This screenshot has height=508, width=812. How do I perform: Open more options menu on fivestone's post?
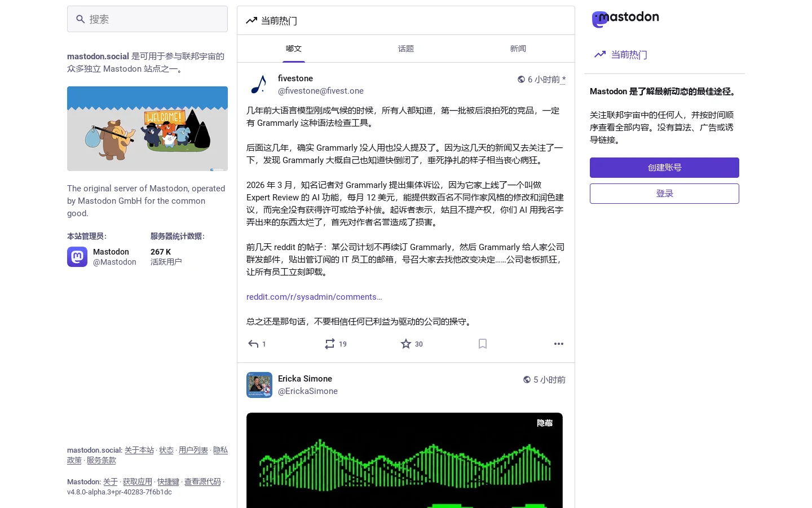coord(559,344)
